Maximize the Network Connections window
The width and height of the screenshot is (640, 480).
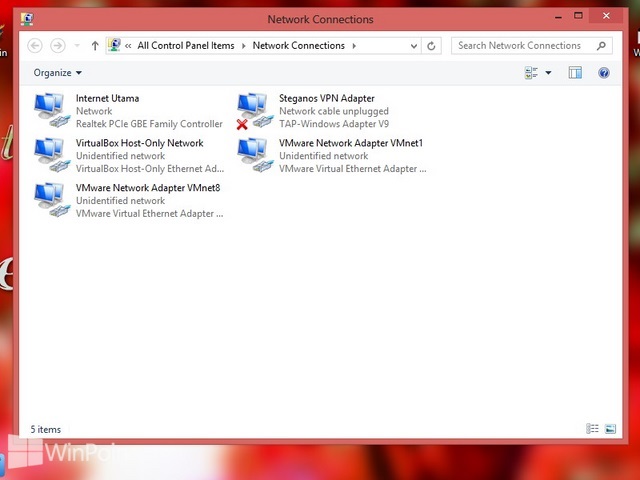[578, 16]
